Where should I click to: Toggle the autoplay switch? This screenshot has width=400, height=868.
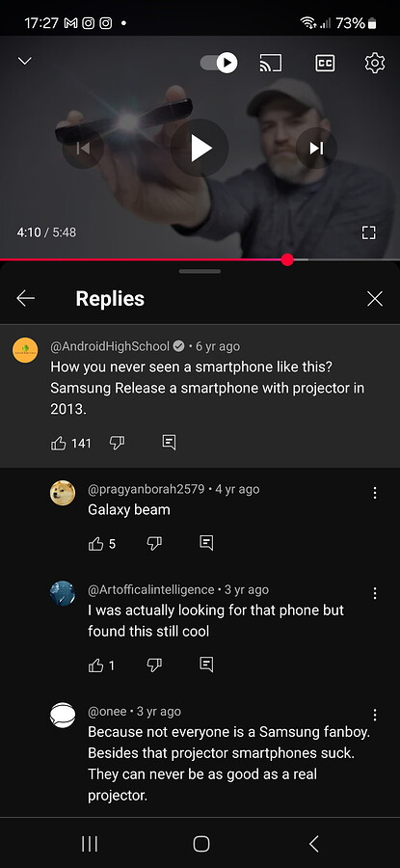tap(219, 63)
